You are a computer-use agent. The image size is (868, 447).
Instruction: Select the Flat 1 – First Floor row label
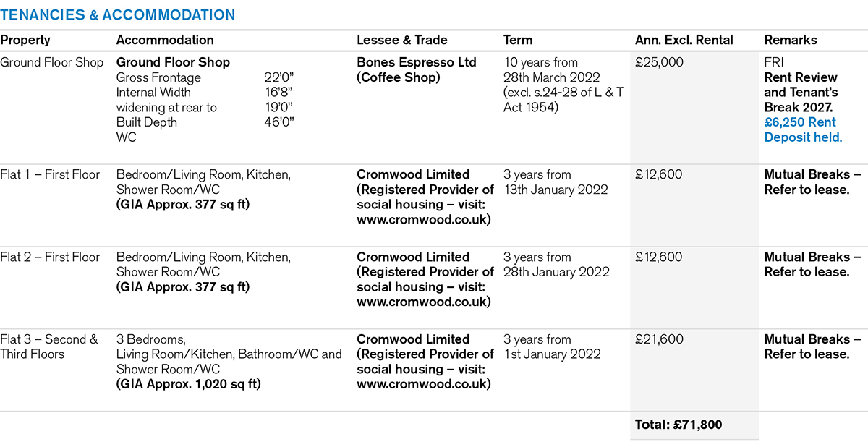coord(50,175)
